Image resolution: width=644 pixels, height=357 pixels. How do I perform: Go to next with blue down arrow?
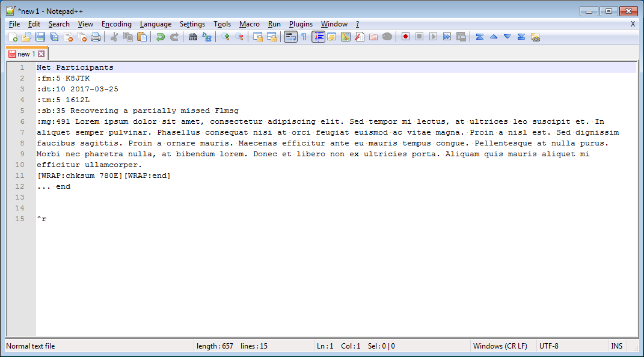(508, 37)
